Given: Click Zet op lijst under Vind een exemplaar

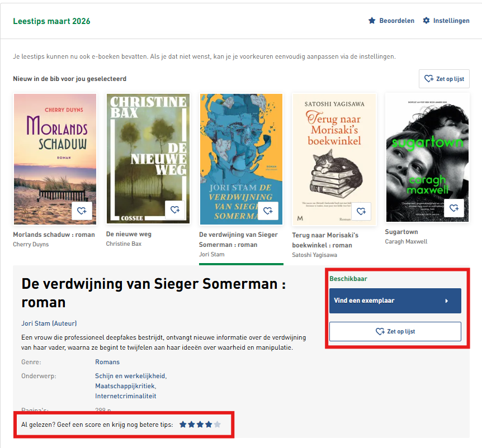Looking at the screenshot, I should click(x=395, y=331).
